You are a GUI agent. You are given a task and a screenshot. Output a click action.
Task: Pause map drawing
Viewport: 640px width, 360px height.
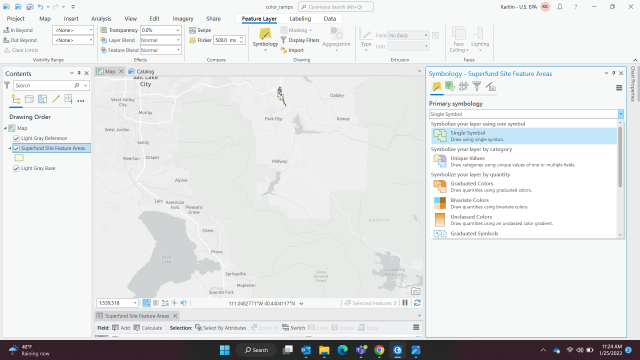(405, 303)
